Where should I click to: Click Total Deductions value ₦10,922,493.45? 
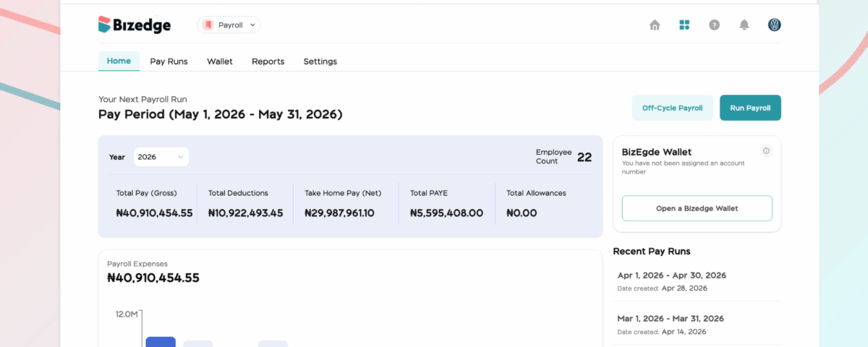(245, 213)
